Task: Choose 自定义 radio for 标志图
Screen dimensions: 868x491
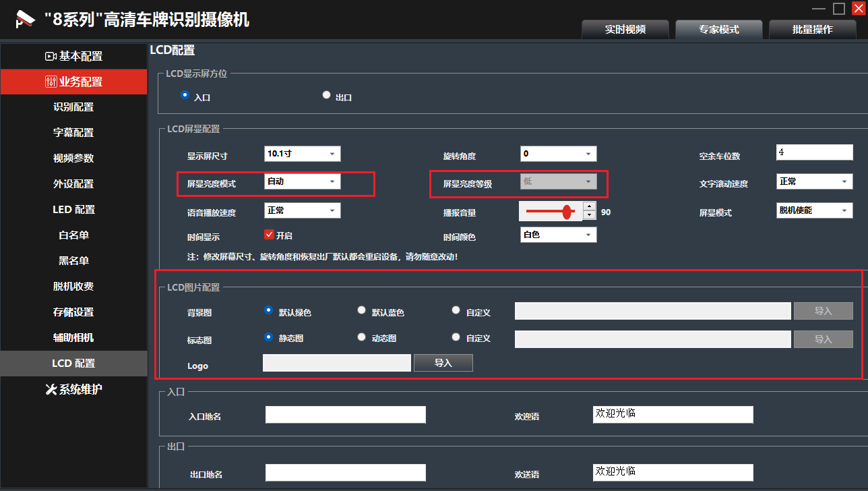Action: [x=456, y=337]
